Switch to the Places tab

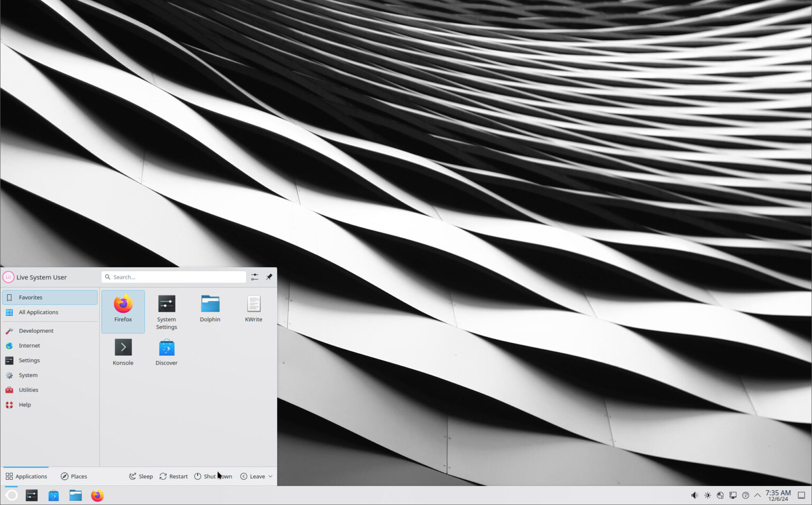(73, 476)
